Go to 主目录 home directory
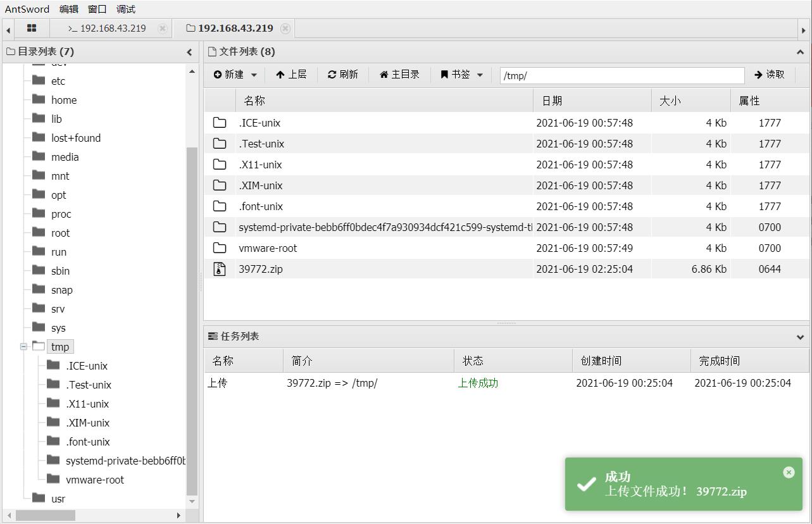This screenshot has height=524, width=812. 399,75
